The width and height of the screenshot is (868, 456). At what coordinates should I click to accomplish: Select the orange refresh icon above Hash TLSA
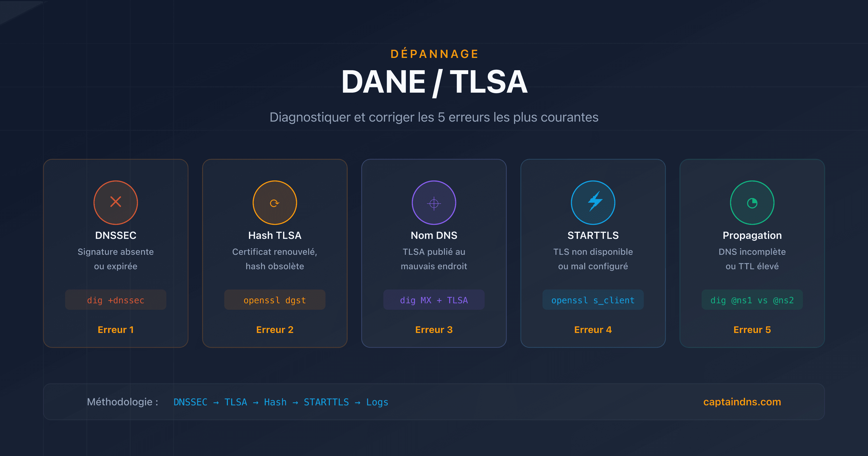click(x=275, y=202)
